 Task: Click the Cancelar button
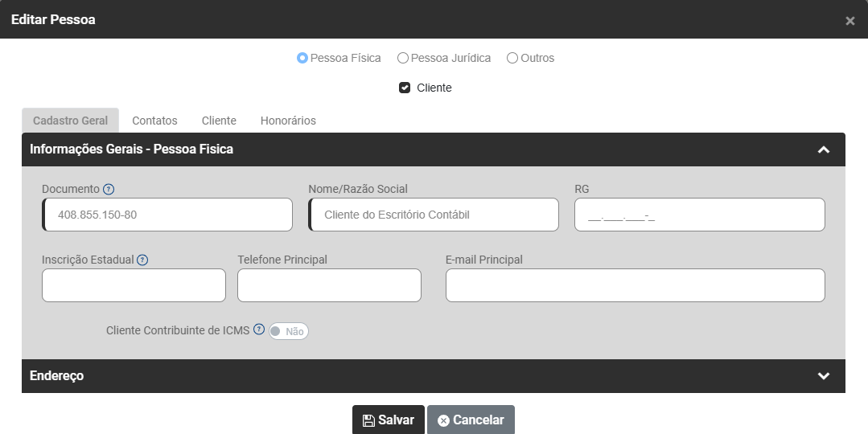coord(471,420)
